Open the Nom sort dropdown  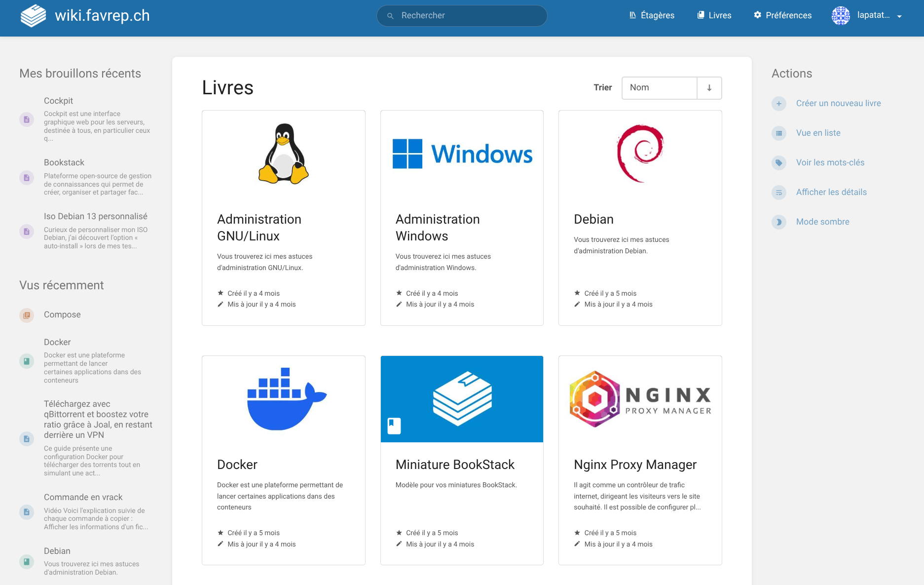tap(659, 88)
